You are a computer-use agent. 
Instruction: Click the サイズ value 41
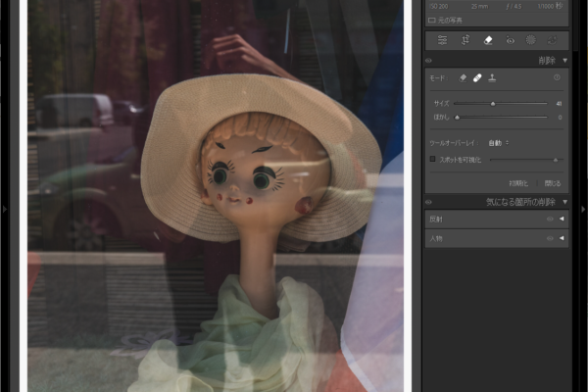pyautogui.click(x=559, y=104)
